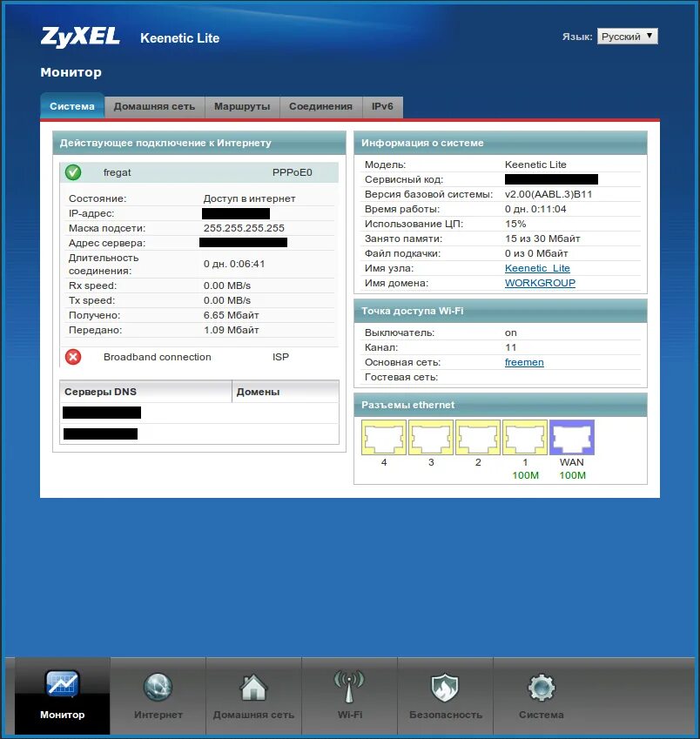The height and width of the screenshot is (739, 700).
Task: Click the CPU usage value 15%
Action: click(515, 224)
